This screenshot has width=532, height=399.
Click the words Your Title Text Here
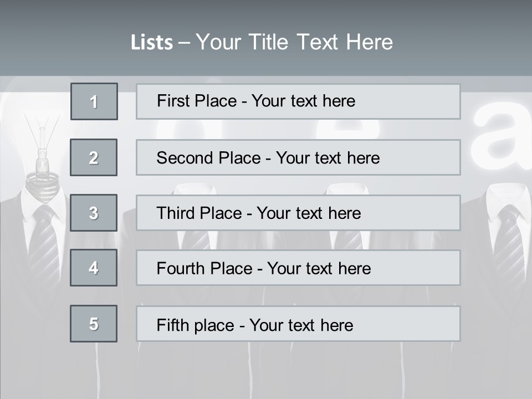click(294, 42)
